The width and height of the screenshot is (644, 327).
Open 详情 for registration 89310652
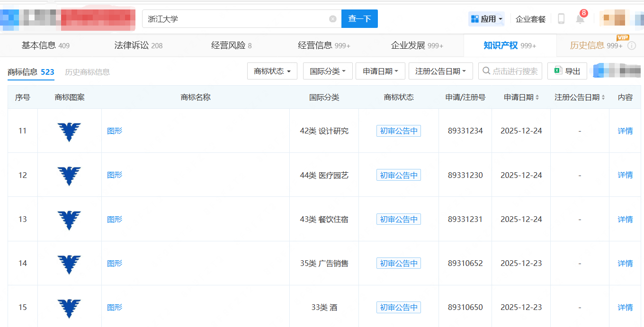tap(625, 263)
